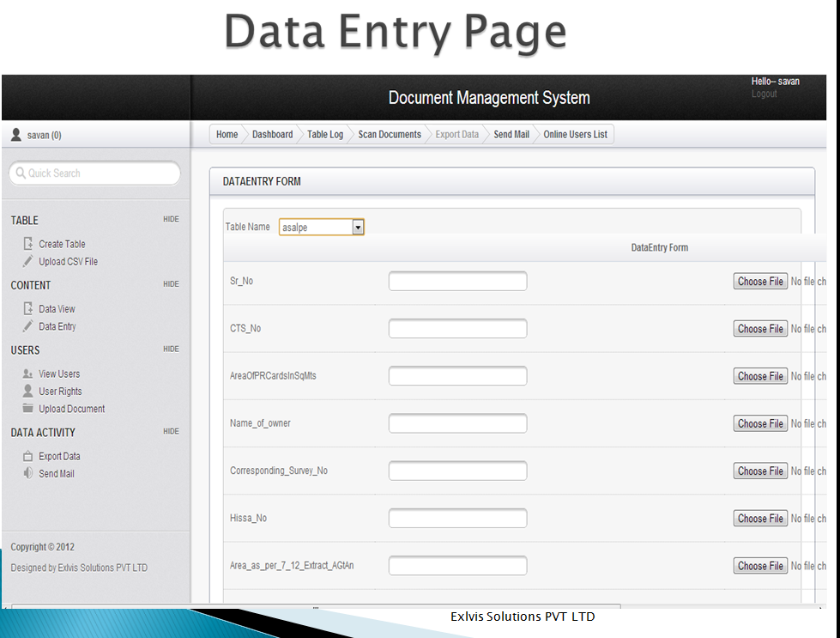This screenshot has width=840, height=638.
Task: Click Choose File for Sr_No row
Action: (x=760, y=282)
